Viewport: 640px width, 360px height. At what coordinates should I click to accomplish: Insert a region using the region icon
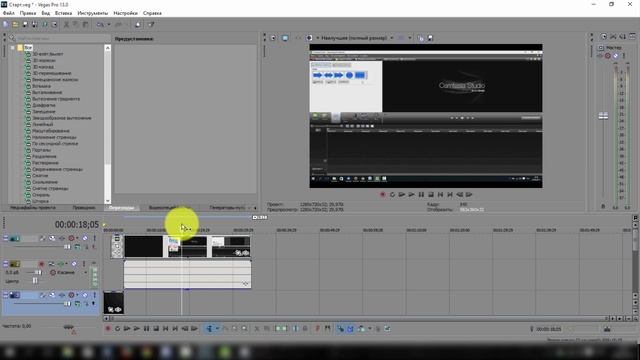coord(327,329)
